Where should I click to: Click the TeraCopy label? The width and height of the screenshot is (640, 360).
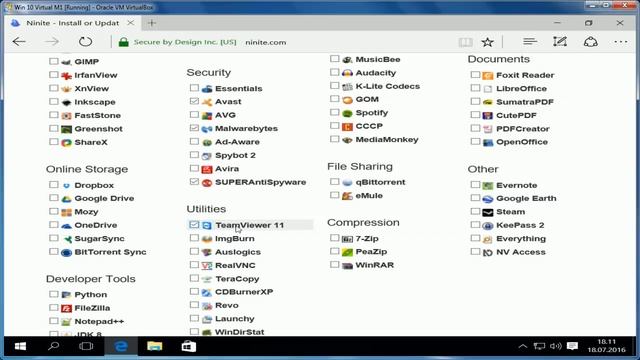(237, 279)
